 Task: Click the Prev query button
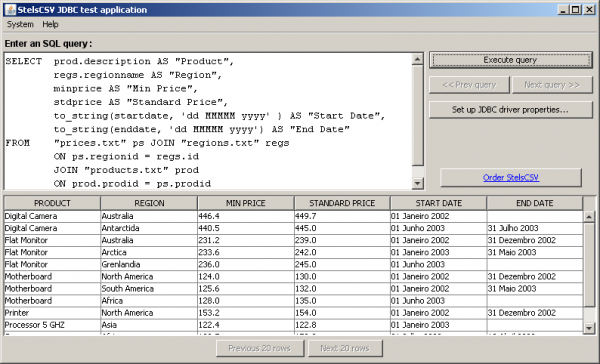(x=469, y=85)
